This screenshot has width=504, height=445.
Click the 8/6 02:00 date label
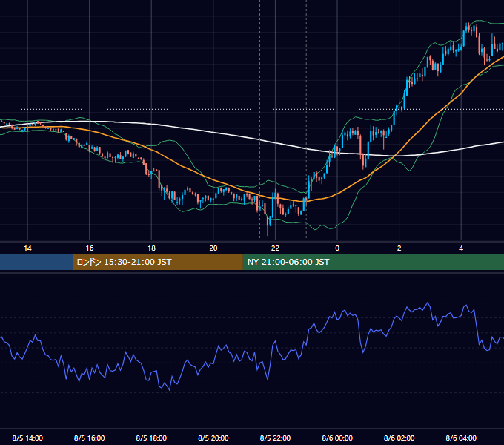click(399, 438)
